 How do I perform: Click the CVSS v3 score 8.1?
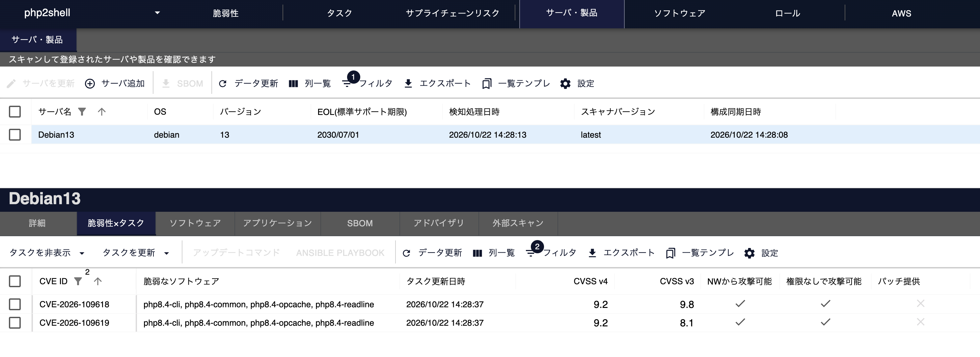click(x=687, y=323)
